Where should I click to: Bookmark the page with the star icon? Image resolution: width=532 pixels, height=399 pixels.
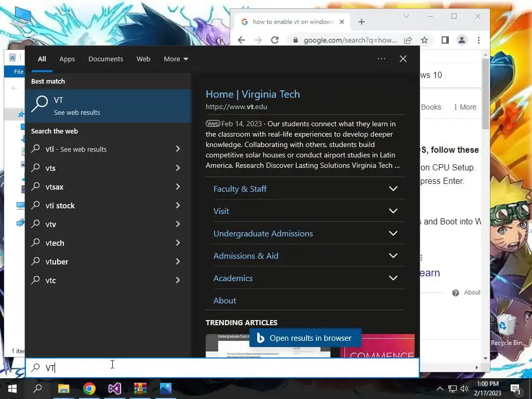click(424, 40)
